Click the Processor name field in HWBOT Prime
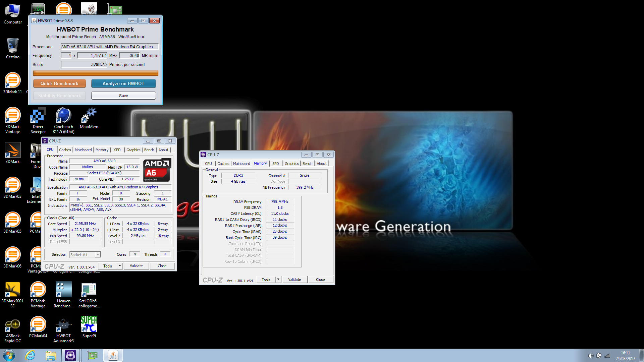This screenshot has width=644, height=362. [x=109, y=47]
